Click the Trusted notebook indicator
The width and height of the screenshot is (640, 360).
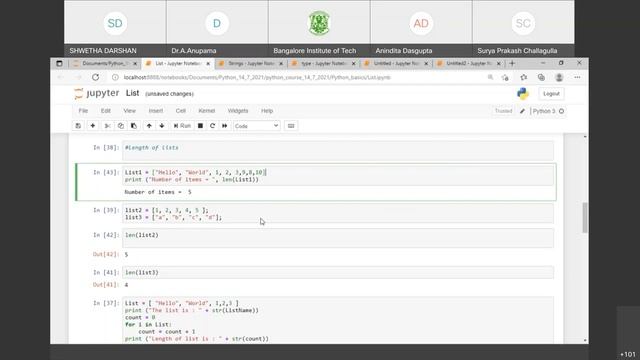click(503, 111)
